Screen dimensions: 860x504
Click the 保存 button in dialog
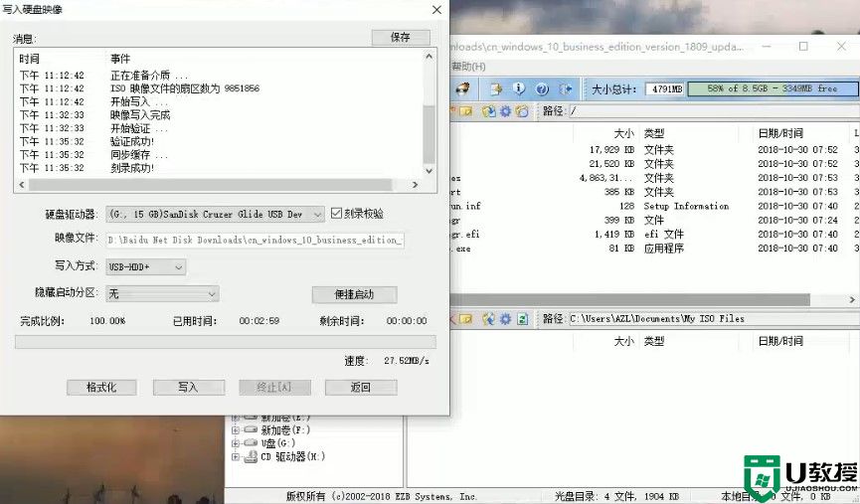[x=401, y=38]
